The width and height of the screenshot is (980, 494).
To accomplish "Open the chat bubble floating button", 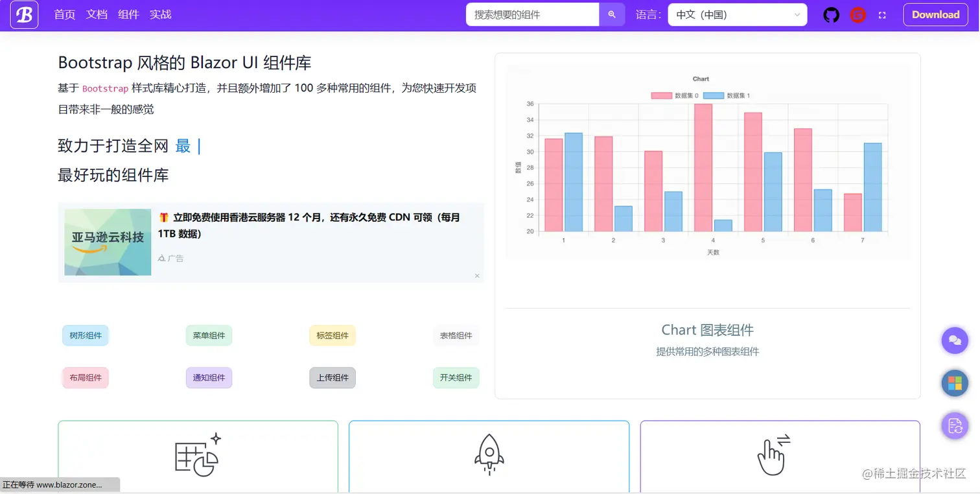I will click(954, 340).
